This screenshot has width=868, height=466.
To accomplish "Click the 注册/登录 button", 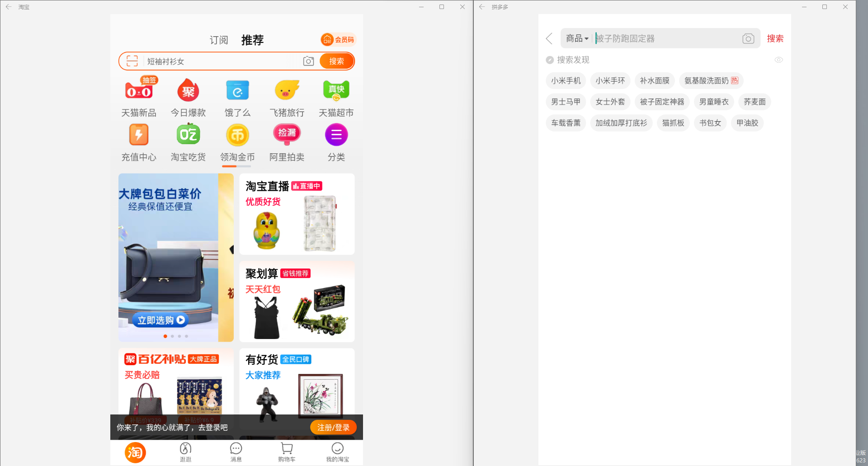I will 333,427.
